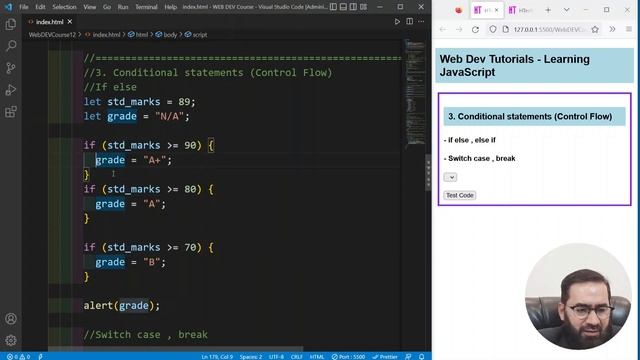Image resolution: width=640 pixels, height=360 pixels.
Task: Open the Explorer view in the activity bar
Action: click(11, 24)
